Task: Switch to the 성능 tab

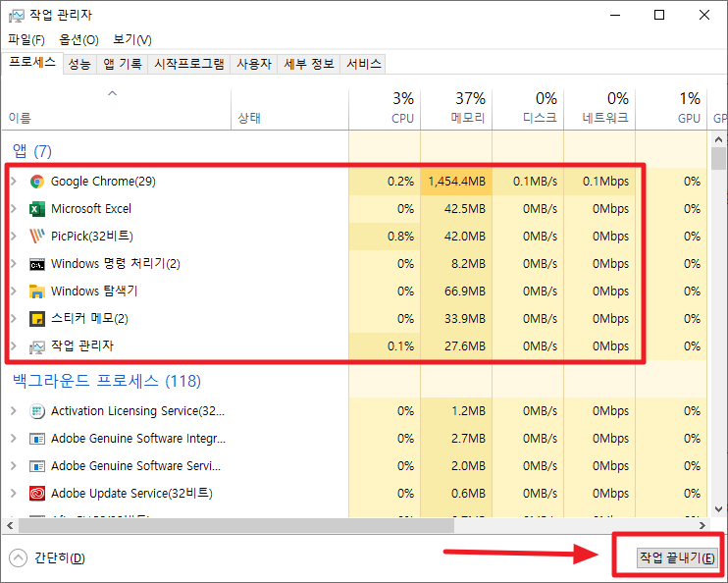Action: [79, 64]
